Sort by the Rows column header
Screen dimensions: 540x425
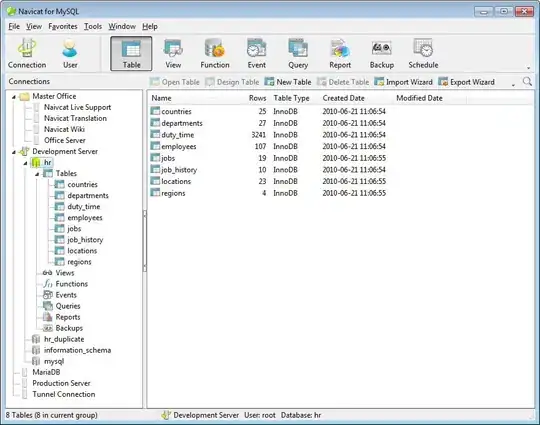[x=257, y=98]
